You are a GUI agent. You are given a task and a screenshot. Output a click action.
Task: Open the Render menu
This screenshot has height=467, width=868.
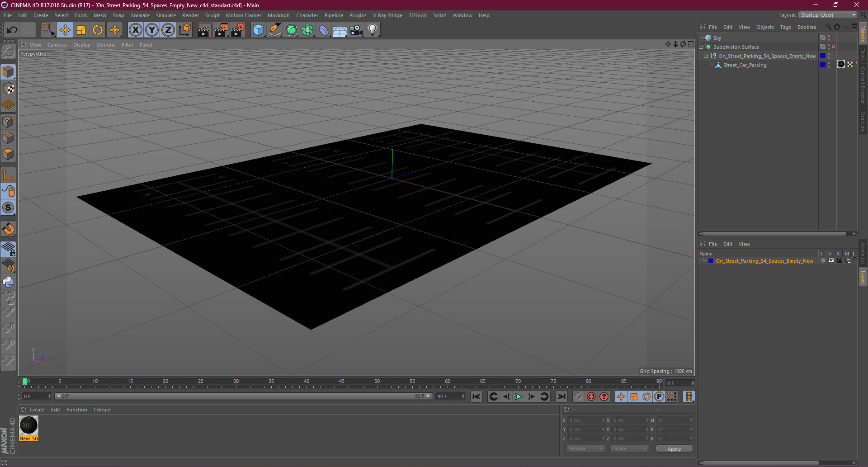coord(190,15)
